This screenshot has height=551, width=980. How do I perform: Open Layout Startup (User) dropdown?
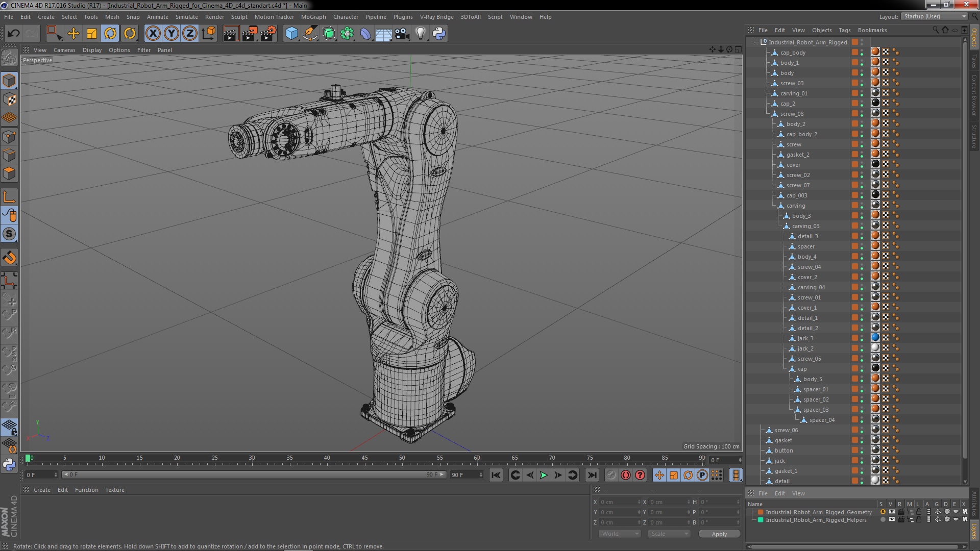(934, 16)
